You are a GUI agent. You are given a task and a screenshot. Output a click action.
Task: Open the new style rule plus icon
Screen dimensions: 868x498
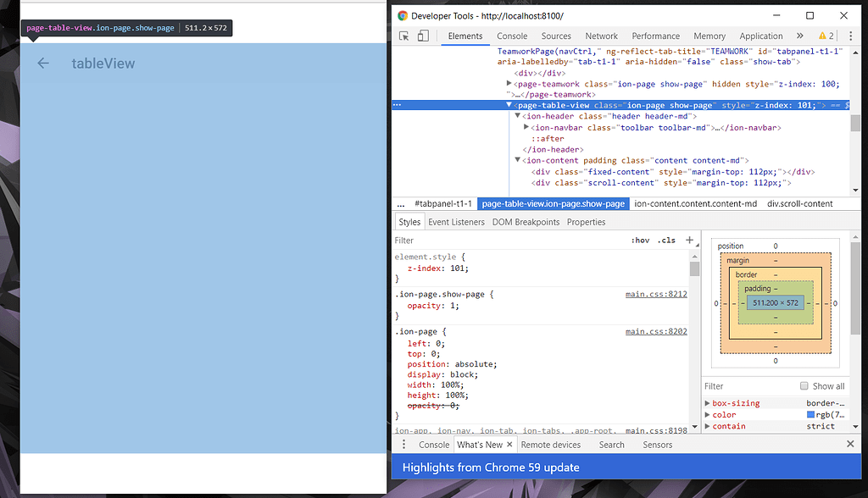(689, 240)
